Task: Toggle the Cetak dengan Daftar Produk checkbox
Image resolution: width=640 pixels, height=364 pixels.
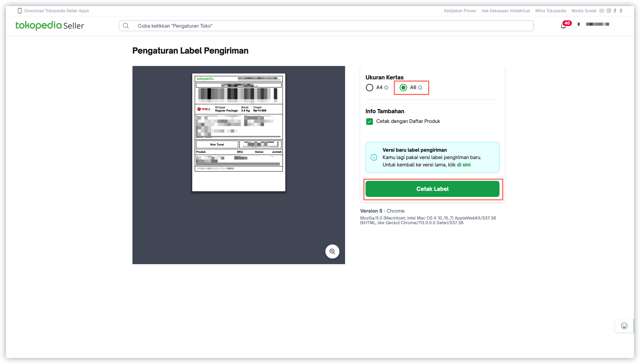Action: pos(369,121)
